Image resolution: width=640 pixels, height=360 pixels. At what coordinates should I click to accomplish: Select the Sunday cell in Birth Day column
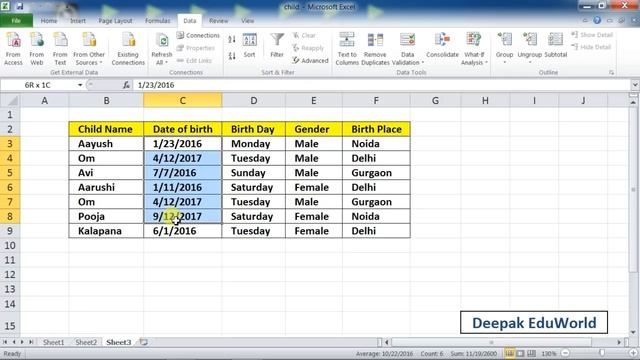coord(253,173)
